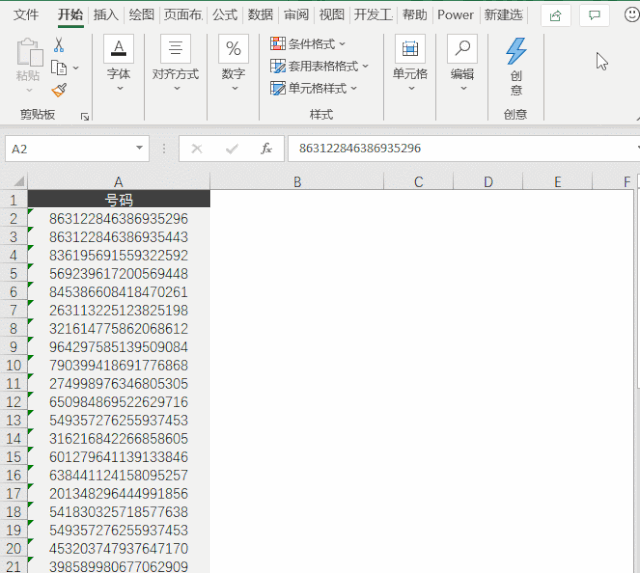Open the 编辑 magnifier editing icon

click(462, 49)
